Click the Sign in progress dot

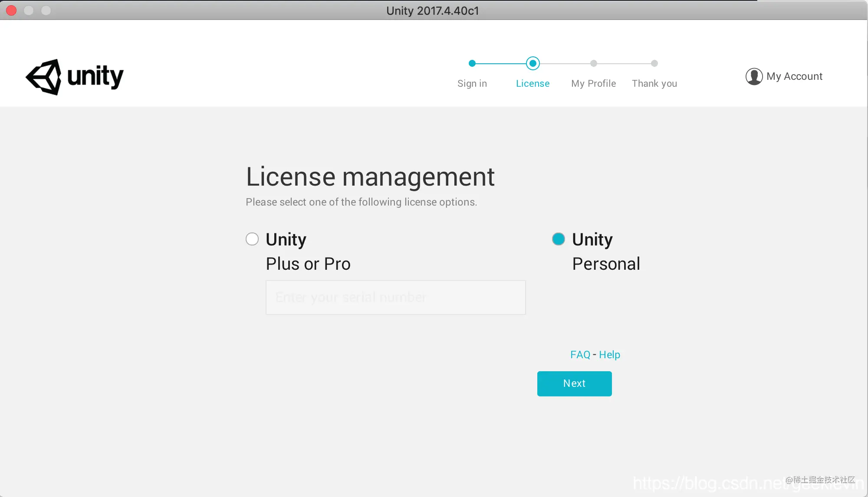(x=472, y=63)
